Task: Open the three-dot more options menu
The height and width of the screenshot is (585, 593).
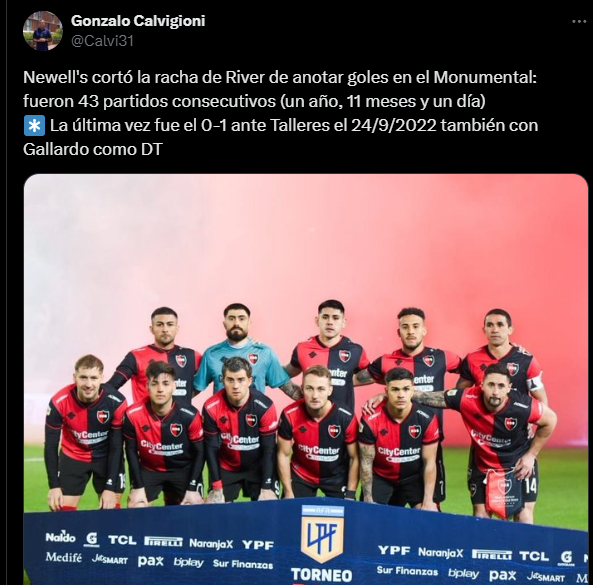Action: coord(579,22)
